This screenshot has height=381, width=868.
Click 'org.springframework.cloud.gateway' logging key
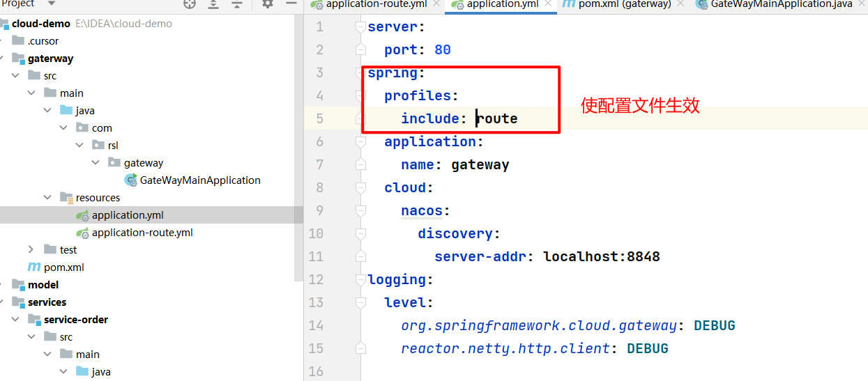(539, 326)
